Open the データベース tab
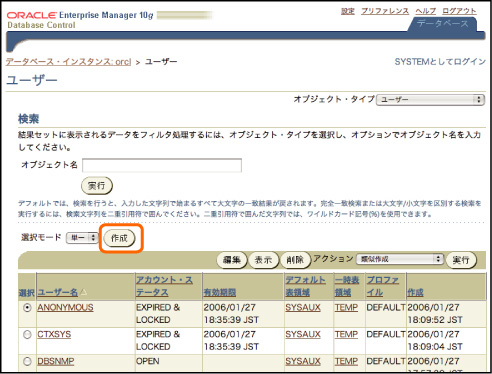 tap(443, 24)
